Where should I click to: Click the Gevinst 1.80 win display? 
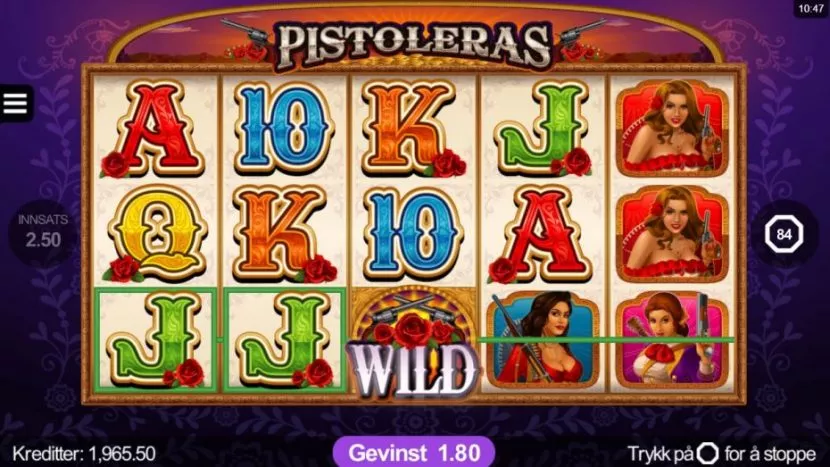[x=414, y=453]
